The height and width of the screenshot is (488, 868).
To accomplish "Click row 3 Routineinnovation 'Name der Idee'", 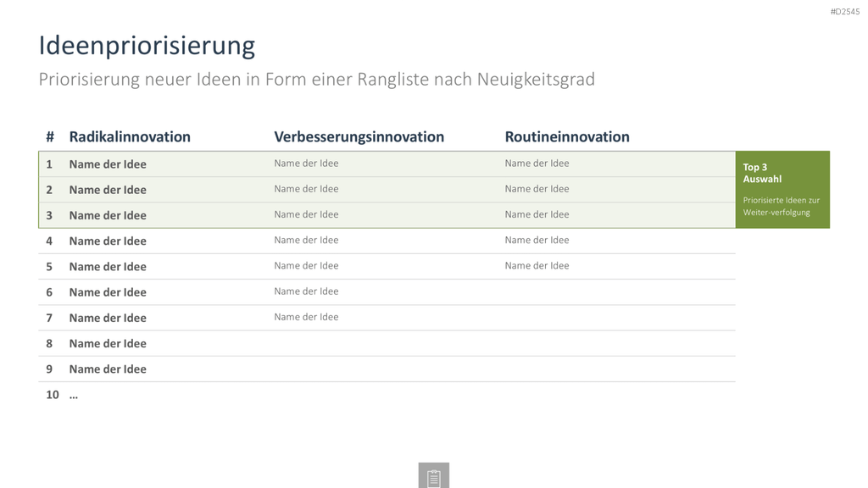I will pyautogui.click(x=537, y=214).
